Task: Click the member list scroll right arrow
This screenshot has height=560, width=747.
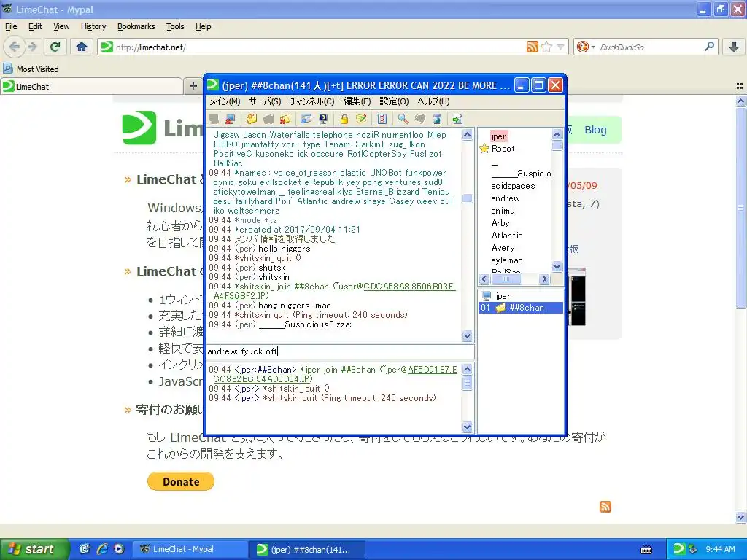Action: point(544,279)
